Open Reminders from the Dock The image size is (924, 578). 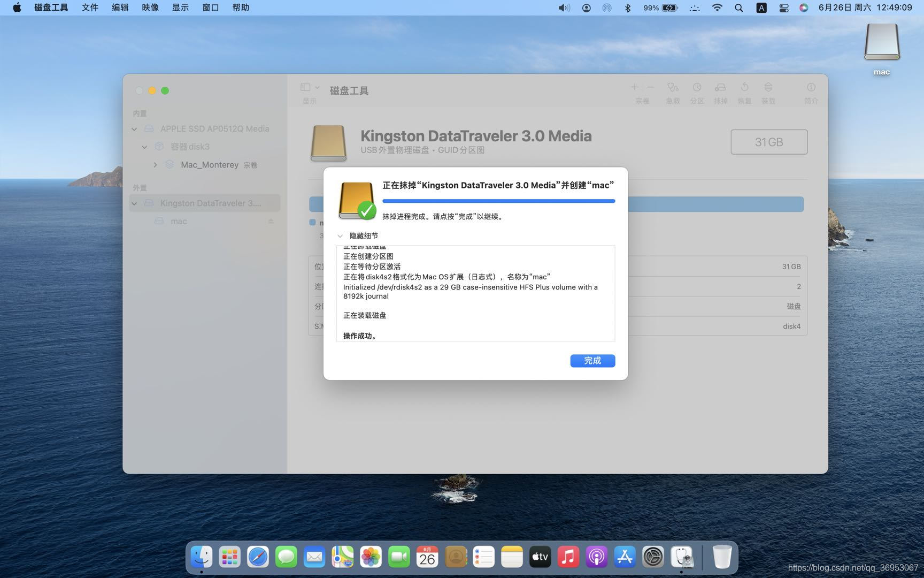tap(483, 557)
